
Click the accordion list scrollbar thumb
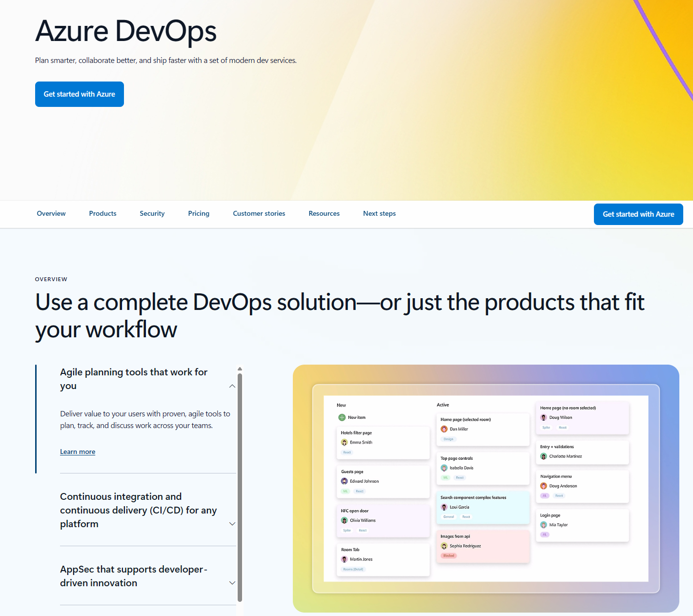coord(240,487)
